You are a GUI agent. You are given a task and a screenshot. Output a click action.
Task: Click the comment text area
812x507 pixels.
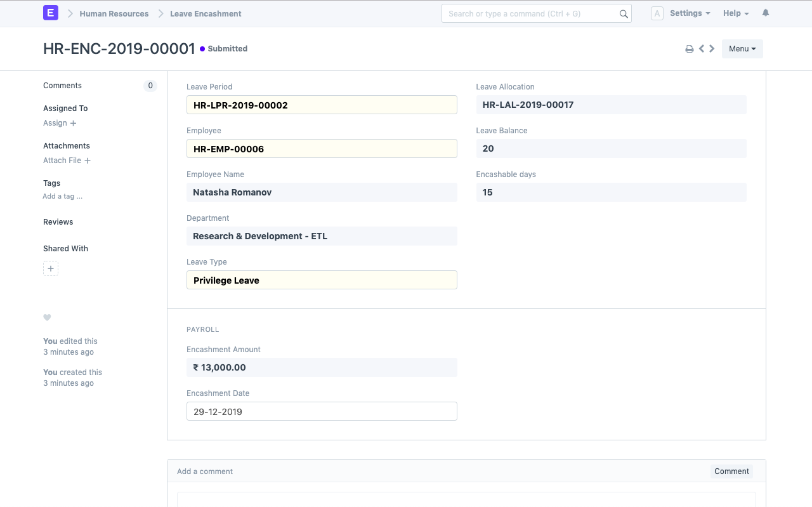(466, 499)
